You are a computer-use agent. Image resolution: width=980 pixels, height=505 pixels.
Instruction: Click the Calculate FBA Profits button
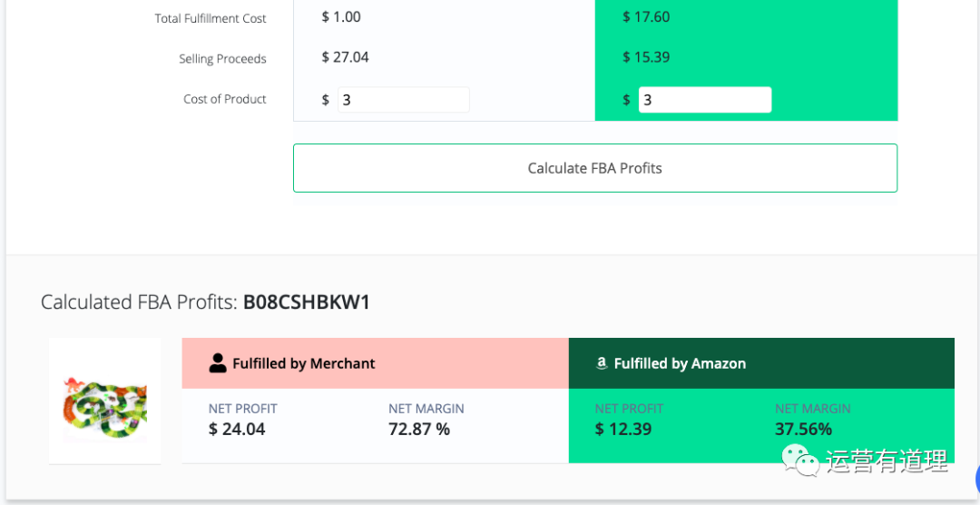pos(594,168)
